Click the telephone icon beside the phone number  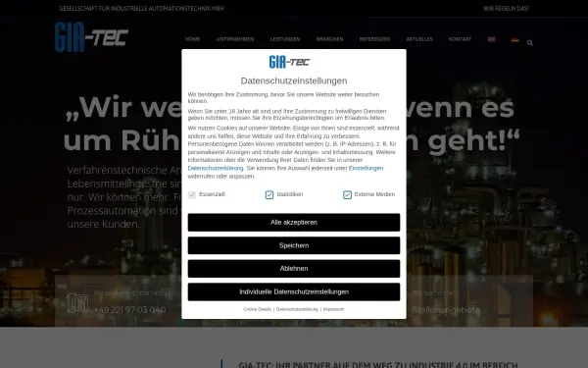coord(77,303)
